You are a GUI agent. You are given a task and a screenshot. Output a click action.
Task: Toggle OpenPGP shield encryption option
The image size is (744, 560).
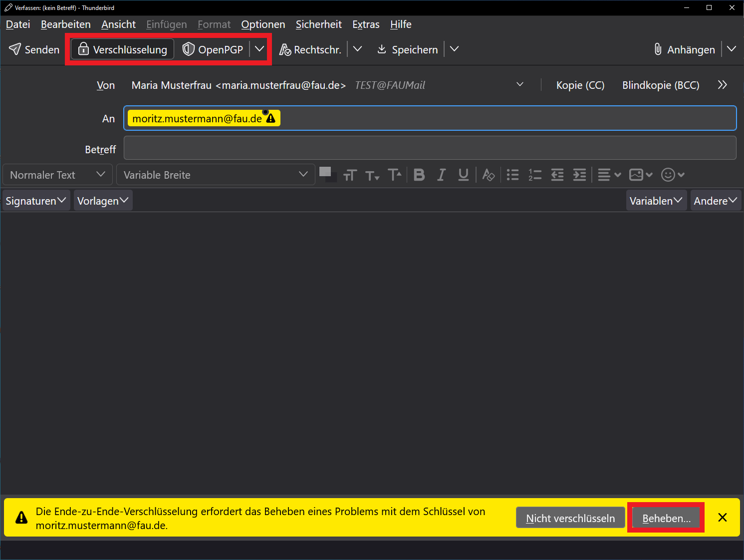click(213, 49)
